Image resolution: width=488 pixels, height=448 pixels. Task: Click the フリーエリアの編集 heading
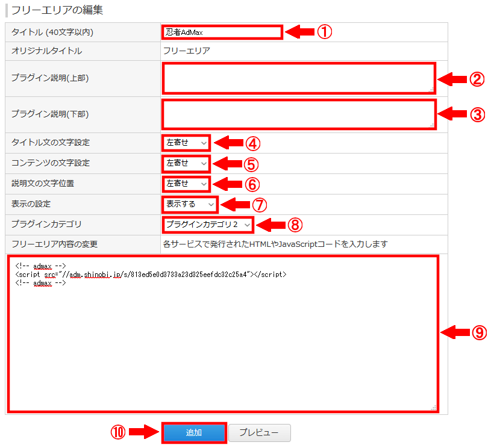pyautogui.click(x=57, y=10)
